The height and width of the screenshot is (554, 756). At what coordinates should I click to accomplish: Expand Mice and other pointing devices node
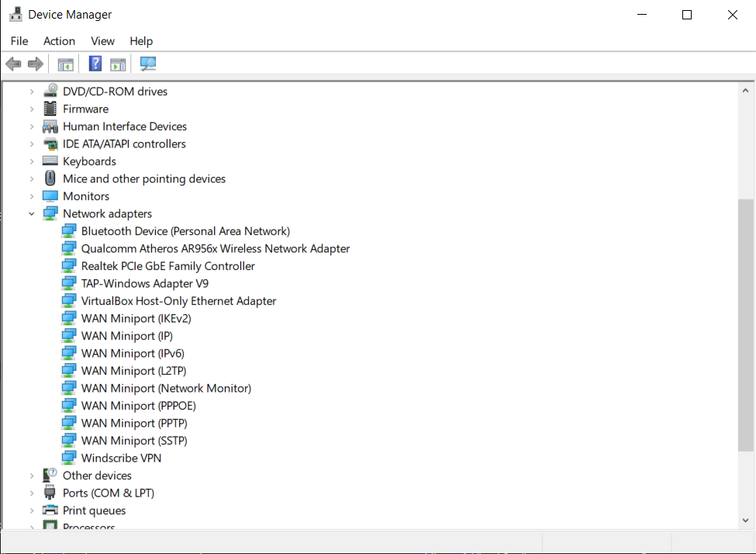click(x=32, y=178)
